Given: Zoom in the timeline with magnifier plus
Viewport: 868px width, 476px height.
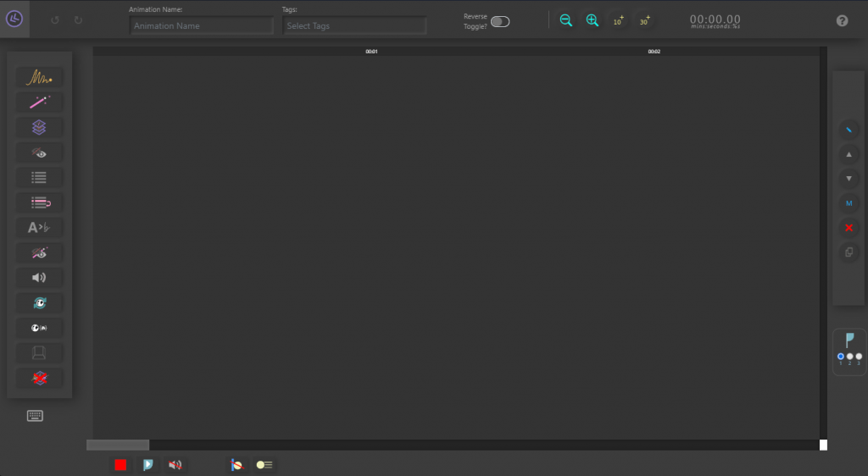Looking at the screenshot, I should [x=593, y=20].
